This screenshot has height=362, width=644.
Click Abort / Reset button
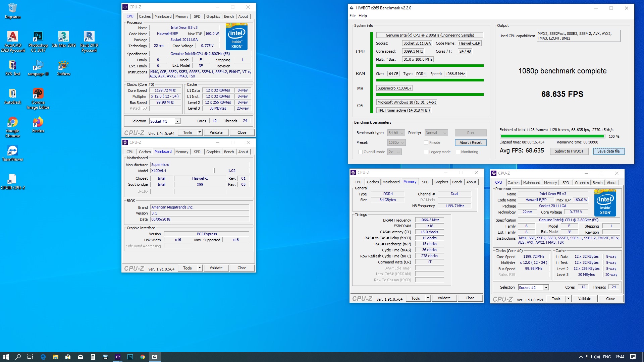click(471, 142)
